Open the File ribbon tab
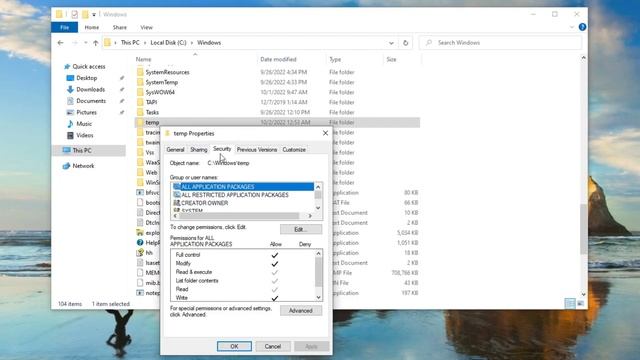This screenshot has width=640, height=360. [x=64, y=27]
